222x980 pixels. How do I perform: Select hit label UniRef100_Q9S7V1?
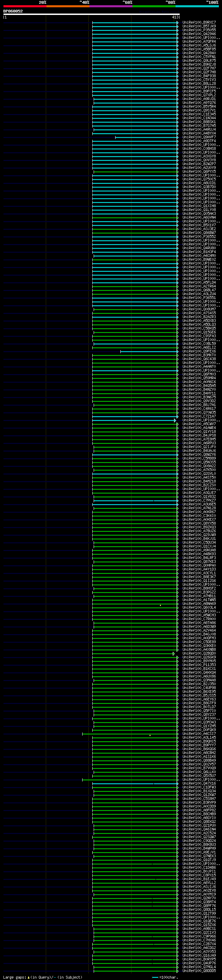(199, 110)
